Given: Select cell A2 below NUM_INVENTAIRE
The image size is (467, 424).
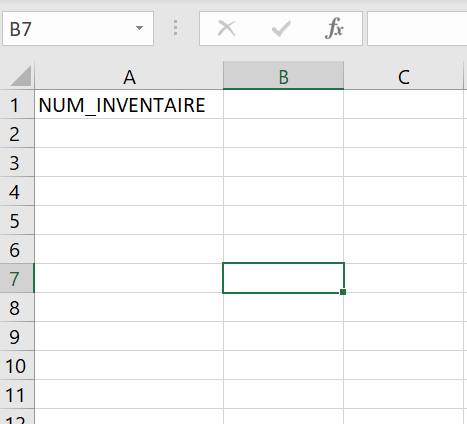Looking at the screenshot, I should (129, 133).
